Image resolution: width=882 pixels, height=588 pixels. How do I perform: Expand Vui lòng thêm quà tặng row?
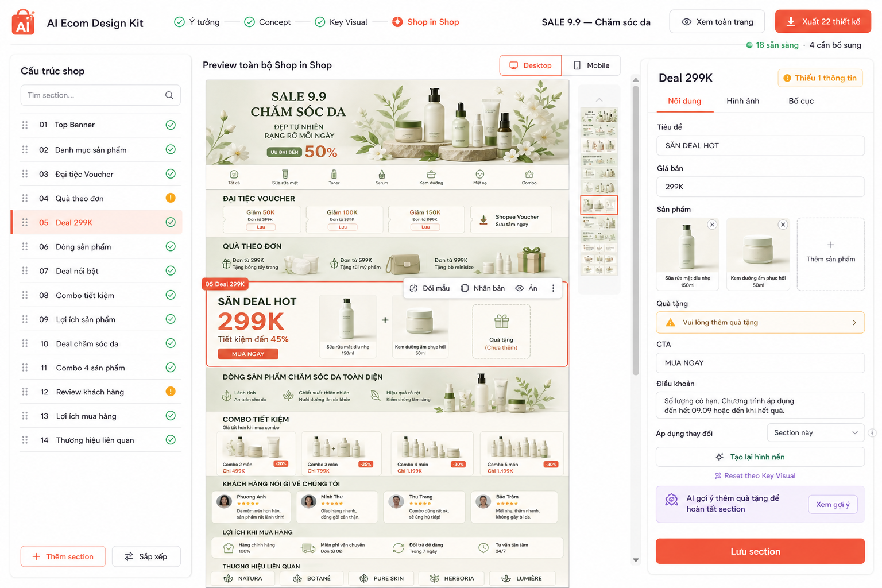coord(760,323)
